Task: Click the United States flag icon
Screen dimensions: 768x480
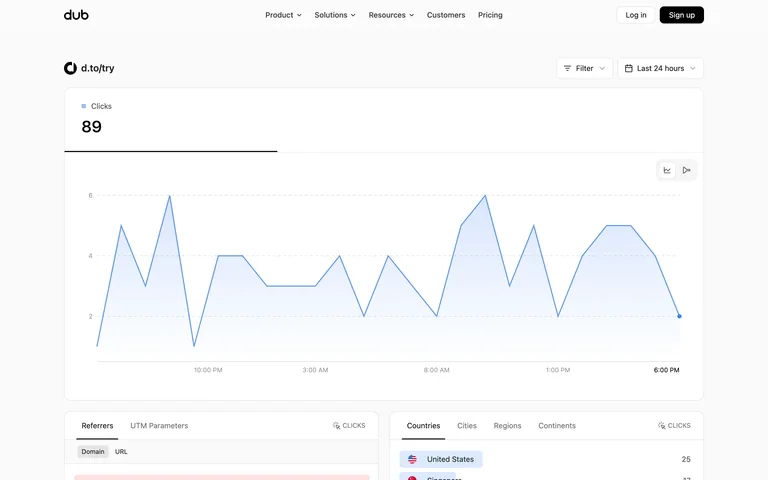Action: 412,459
